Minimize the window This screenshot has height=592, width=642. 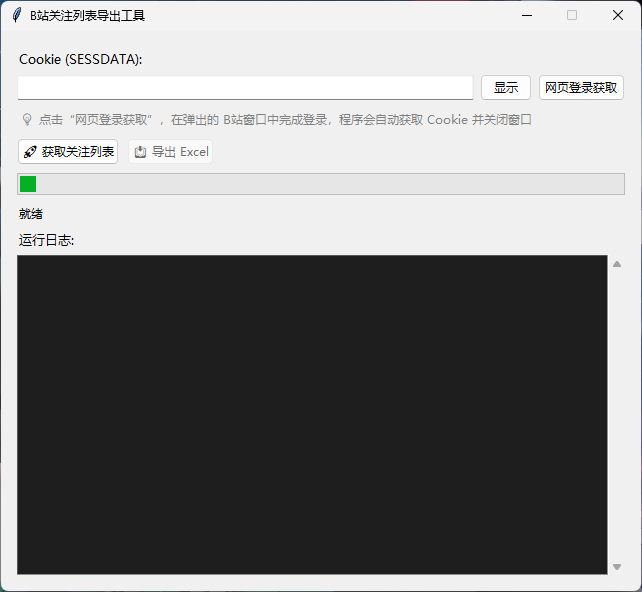(x=527, y=16)
